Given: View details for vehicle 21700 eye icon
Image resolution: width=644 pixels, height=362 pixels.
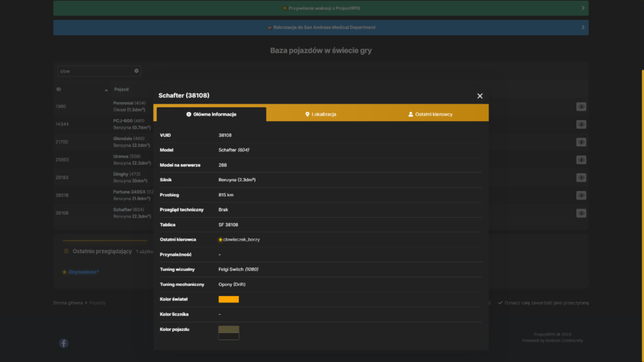Looking at the screenshot, I should pyautogui.click(x=581, y=142).
